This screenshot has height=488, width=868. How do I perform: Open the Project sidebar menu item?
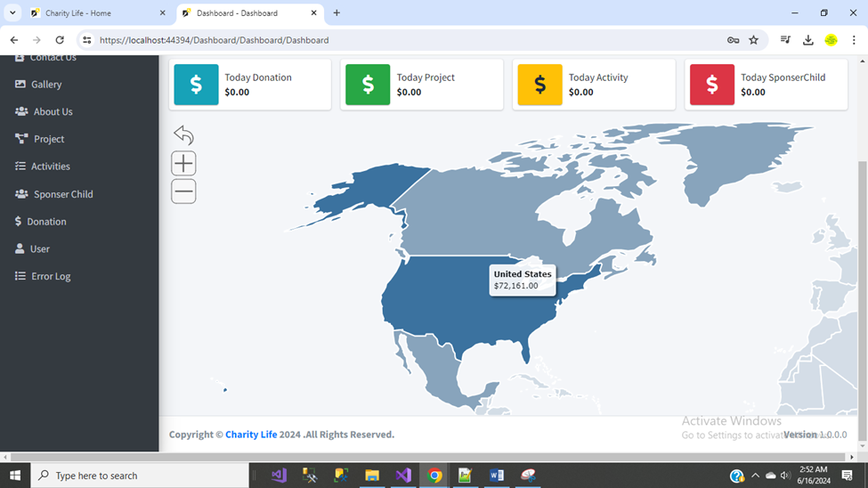(49, 139)
